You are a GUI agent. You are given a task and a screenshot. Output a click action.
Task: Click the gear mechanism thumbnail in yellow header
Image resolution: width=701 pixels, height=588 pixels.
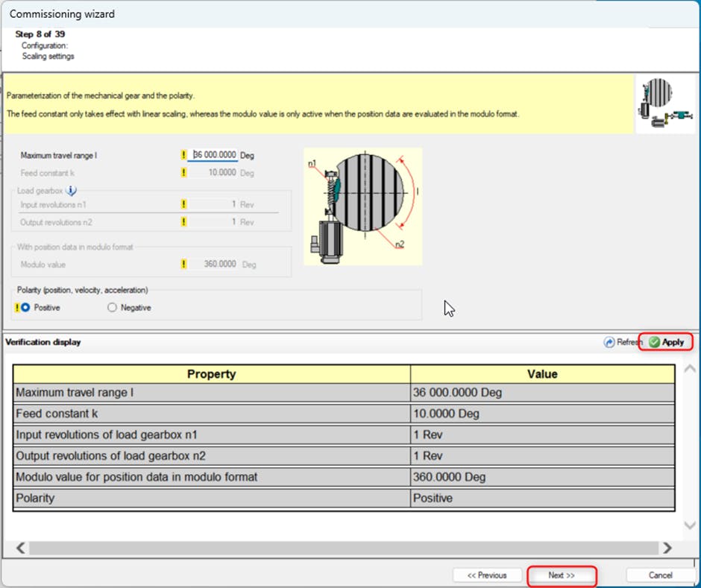click(x=665, y=104)
